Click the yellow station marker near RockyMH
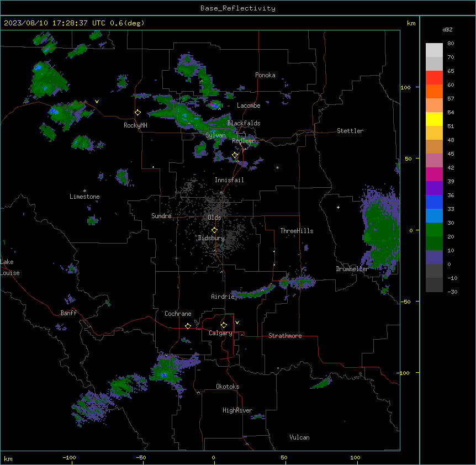The height and width of the screenshot is (465, 476). point(137,113)
